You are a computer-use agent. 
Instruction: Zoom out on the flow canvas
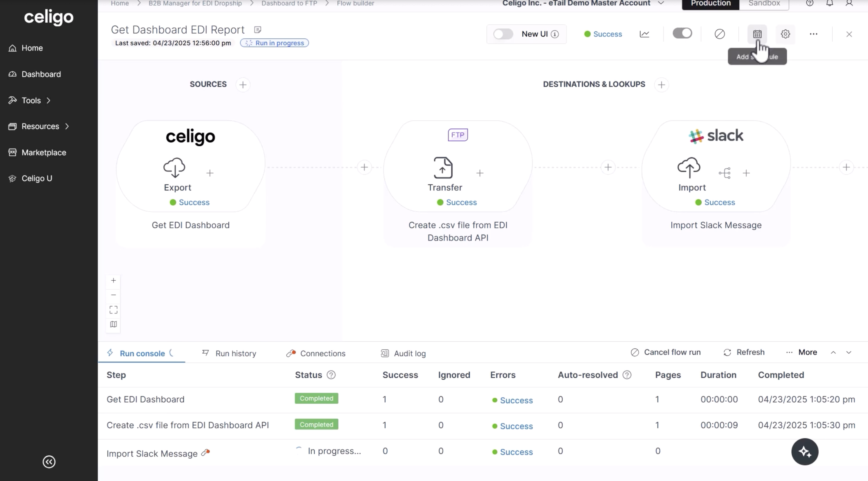click(x=114, y=295)
